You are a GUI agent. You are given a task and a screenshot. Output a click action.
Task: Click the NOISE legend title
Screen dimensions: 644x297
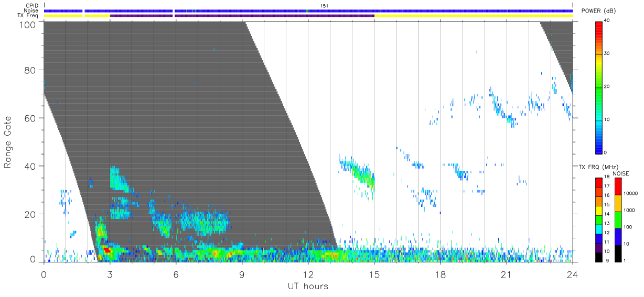(621, 173)
